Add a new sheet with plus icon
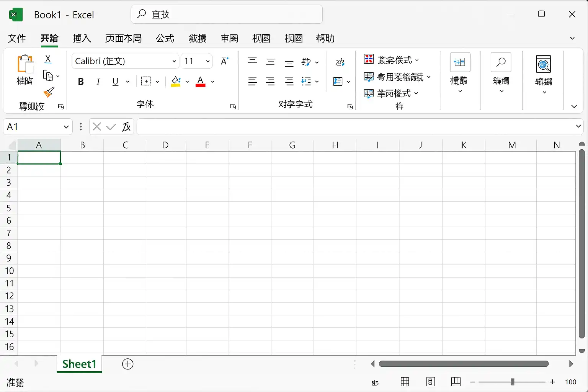 pyautogui.click(x=127, y=364)
